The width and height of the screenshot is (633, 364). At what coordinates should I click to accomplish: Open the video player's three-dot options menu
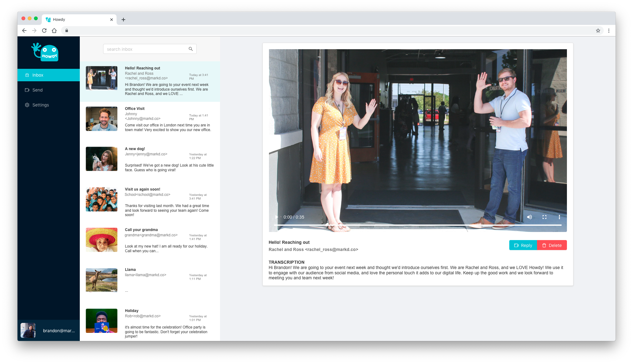click(x=559, y=217)
